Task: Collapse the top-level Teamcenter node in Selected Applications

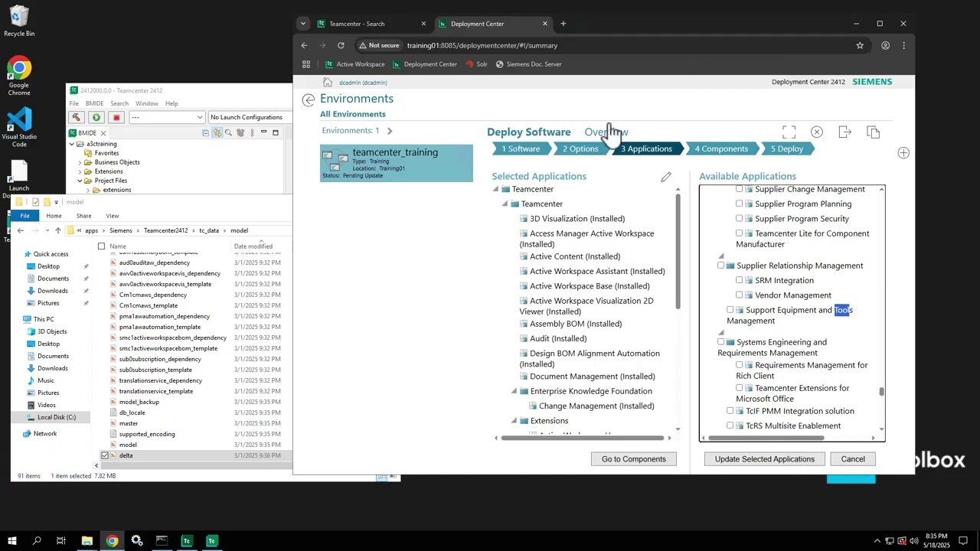Action: (495, 189)
